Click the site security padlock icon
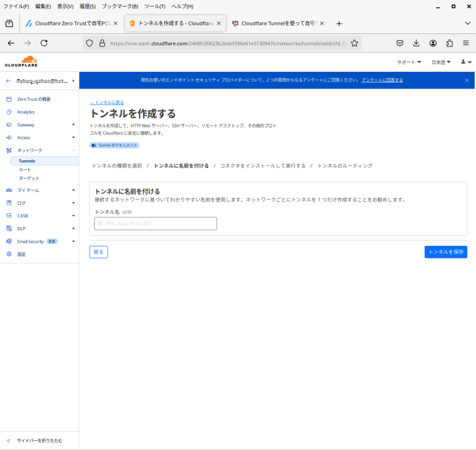Image resolution: width=476 pixels, height=450 pixels. click(x=102, y=43)
